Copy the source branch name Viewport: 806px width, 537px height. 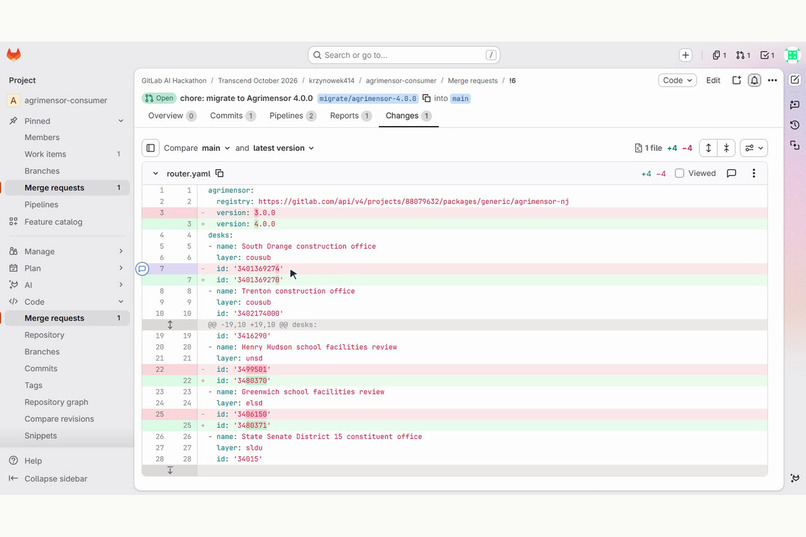click(x=426, y=98)
